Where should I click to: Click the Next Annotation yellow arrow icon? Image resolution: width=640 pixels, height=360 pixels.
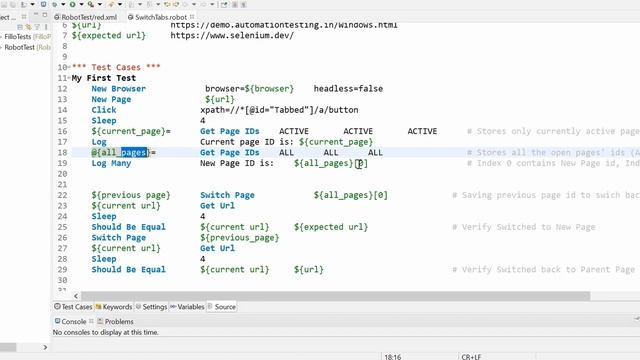[176, 4]
